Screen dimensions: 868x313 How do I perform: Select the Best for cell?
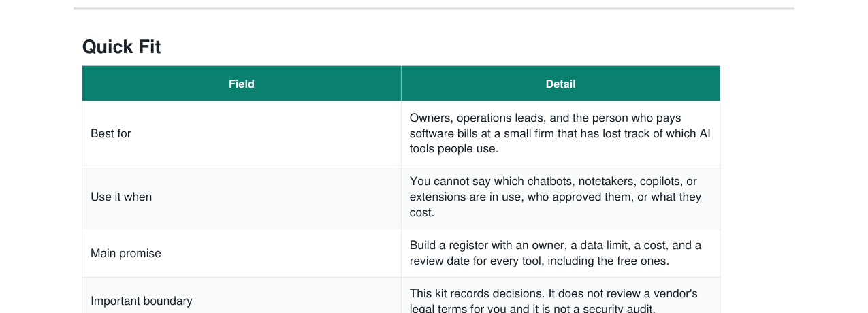coord(242,133)
